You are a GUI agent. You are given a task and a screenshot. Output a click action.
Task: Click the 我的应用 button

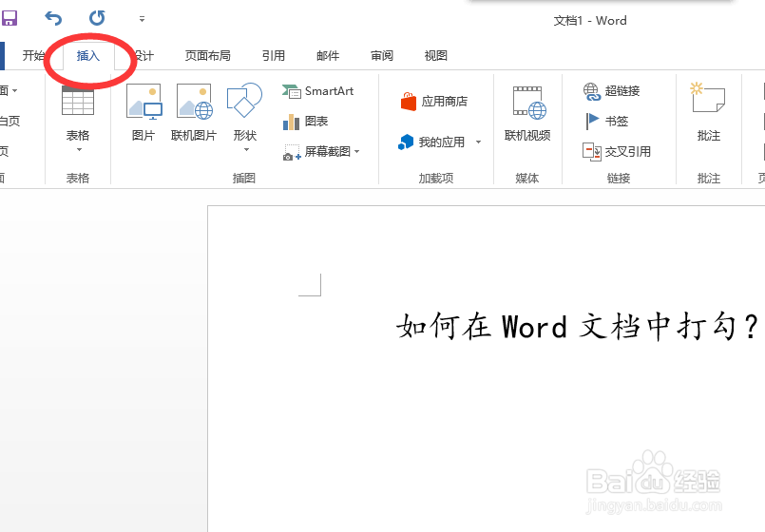point(431,142)
